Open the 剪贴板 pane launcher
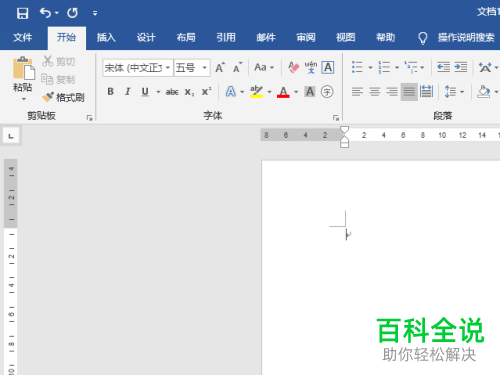 [89, 118]
